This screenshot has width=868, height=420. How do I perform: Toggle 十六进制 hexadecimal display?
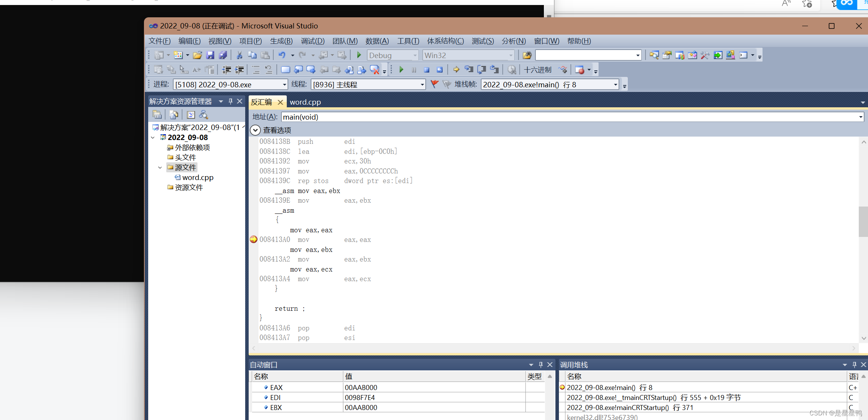click(x=538, y=70)
